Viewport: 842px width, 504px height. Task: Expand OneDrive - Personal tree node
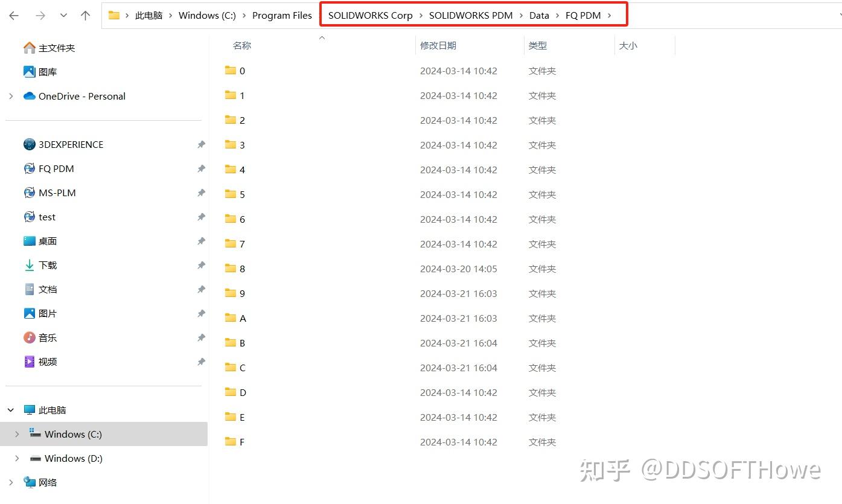click(11, 96)
